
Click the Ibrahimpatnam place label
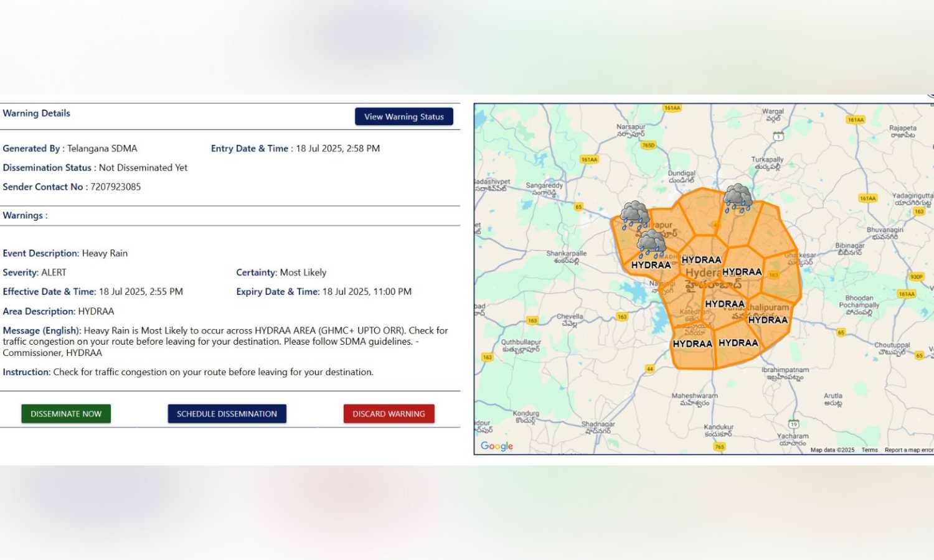(x=785, y=373)
